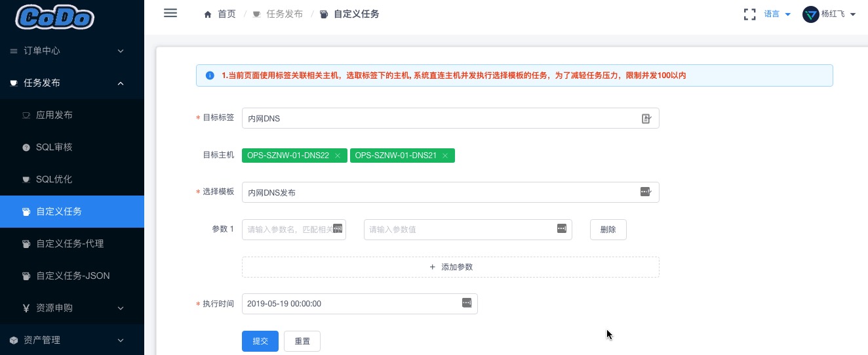Viewport: 868px width, 355px height.
Task: Click the edit icon in 目标标签 field
Action: click(646, 119)
